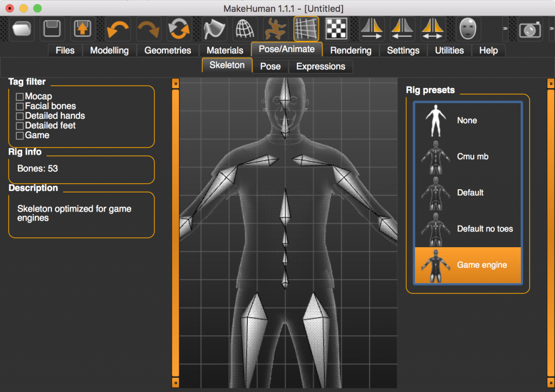Image resolution: width=555 pixels, height=392 pixels.
Task: Click the right scrollbar top arrow
Action: [551, 83]
